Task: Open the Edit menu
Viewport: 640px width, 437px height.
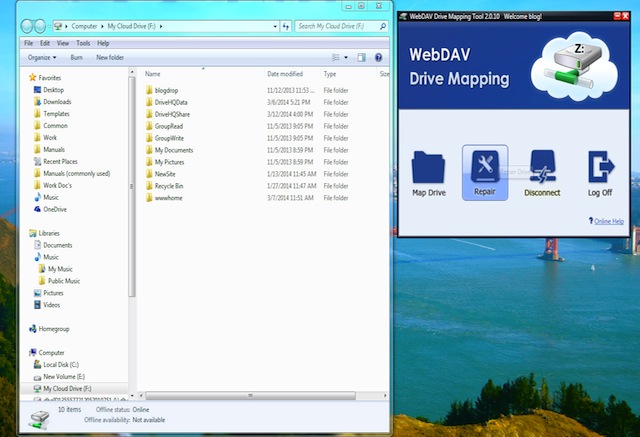Action: [x=45, y=43]
